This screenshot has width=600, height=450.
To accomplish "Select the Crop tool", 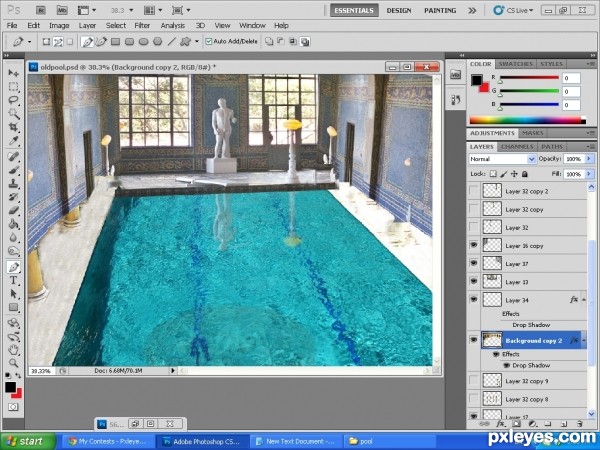I will point(13,127).
